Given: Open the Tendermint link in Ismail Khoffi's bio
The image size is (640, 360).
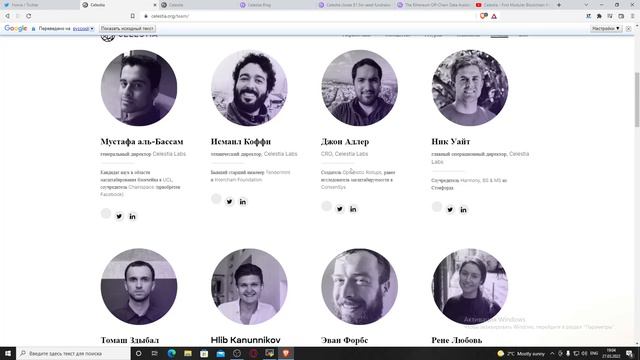Looking at the screenshot, I should pyautogui.click(x=278, y=172).
